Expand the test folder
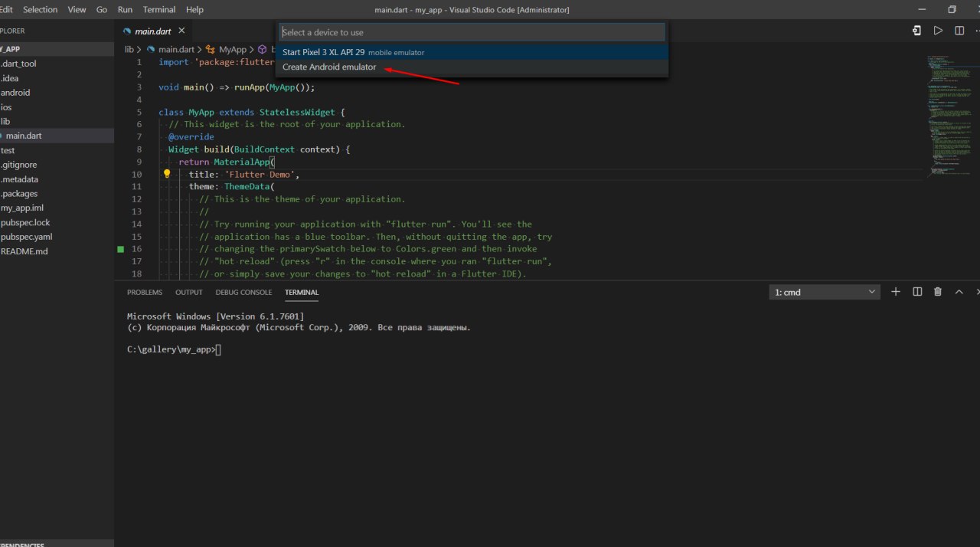This screenshot has width=980, height=547. [57, 150]
